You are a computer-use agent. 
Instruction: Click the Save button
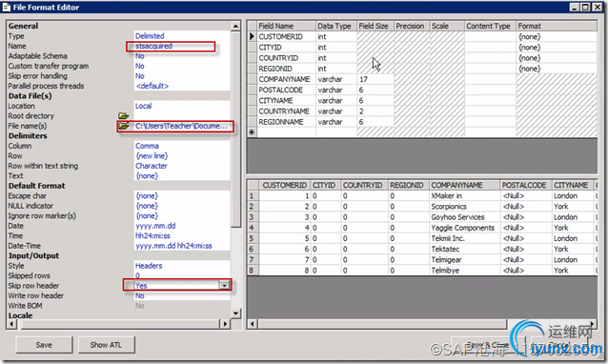click(44, 345)
